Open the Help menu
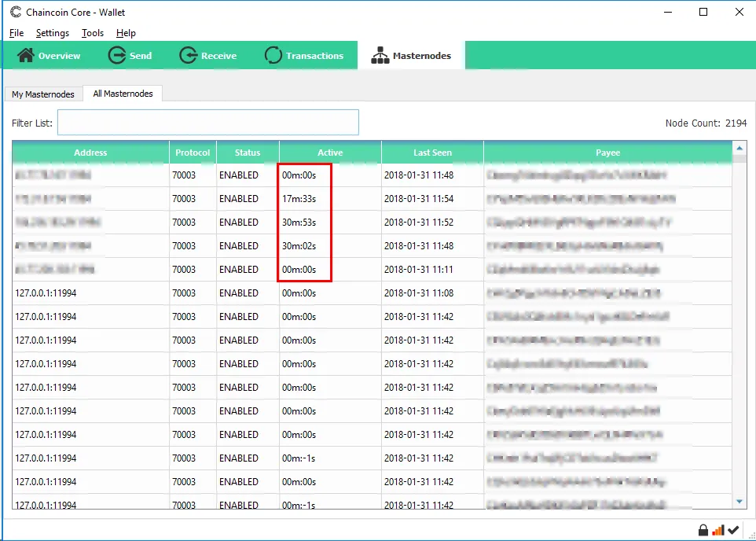Viewport: 756px width, 541px height. click(x=126, y=33)
